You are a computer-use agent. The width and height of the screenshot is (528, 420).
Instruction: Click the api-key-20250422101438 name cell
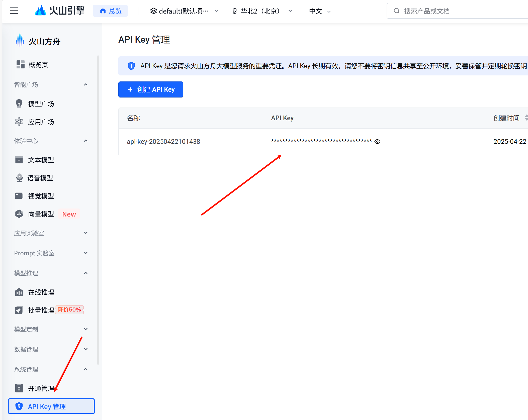[163, 142]
